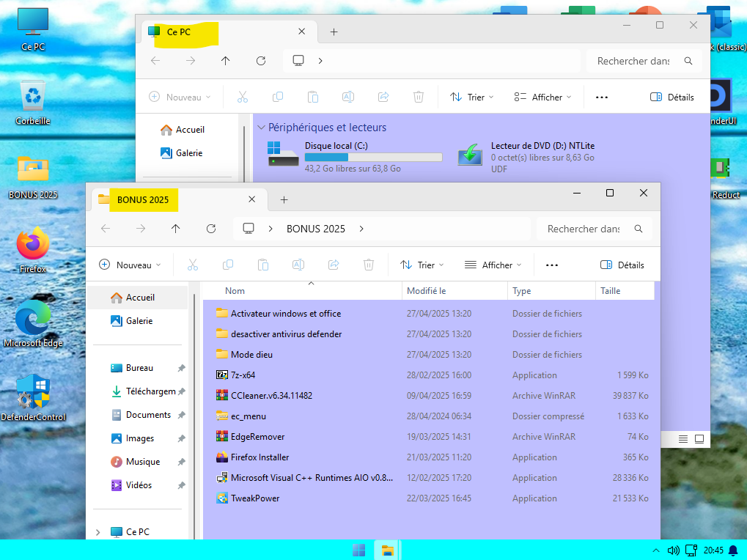Toggle Détails pane in Ce PC window

point(672,97)
